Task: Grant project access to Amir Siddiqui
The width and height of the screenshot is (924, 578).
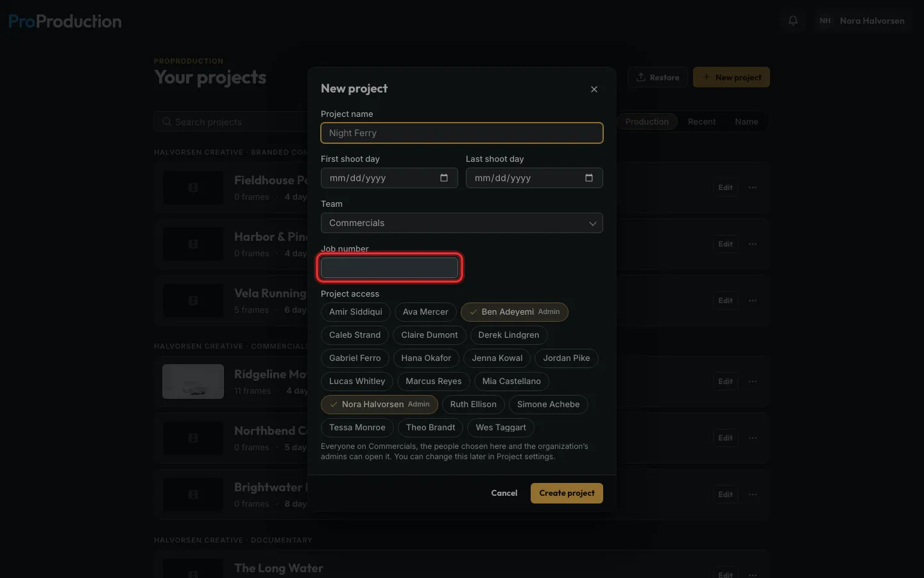Action: pos(355,312)
